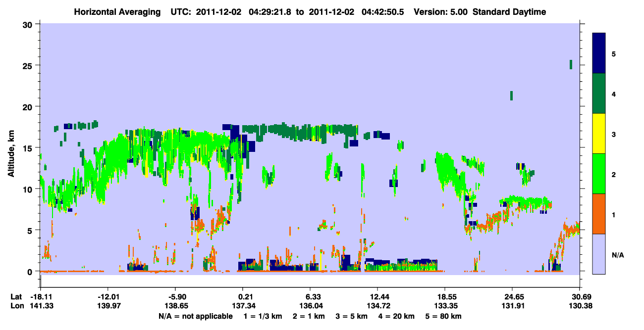Click the 'Lat' axis row label
The image size is (644, 330).
pos(16,296)
